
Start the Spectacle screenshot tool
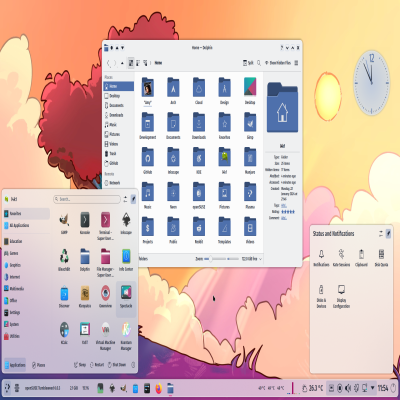click(126, 296)
